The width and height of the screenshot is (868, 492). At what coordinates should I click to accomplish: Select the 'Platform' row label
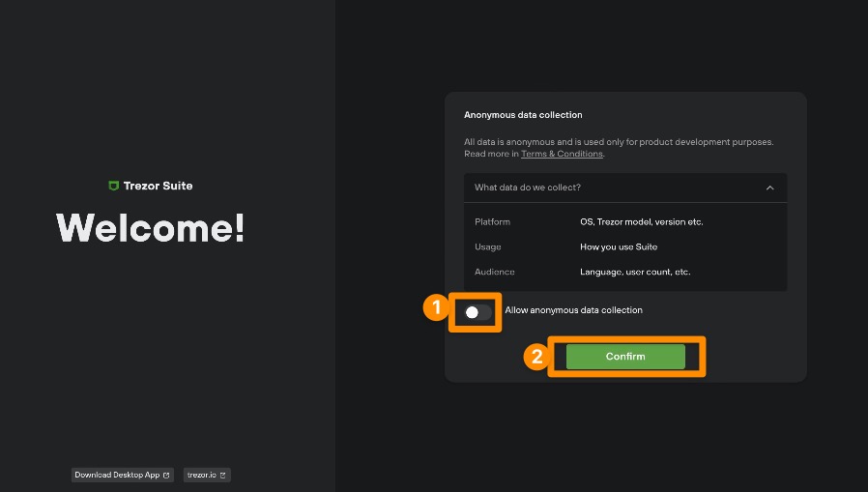(492, 222)
